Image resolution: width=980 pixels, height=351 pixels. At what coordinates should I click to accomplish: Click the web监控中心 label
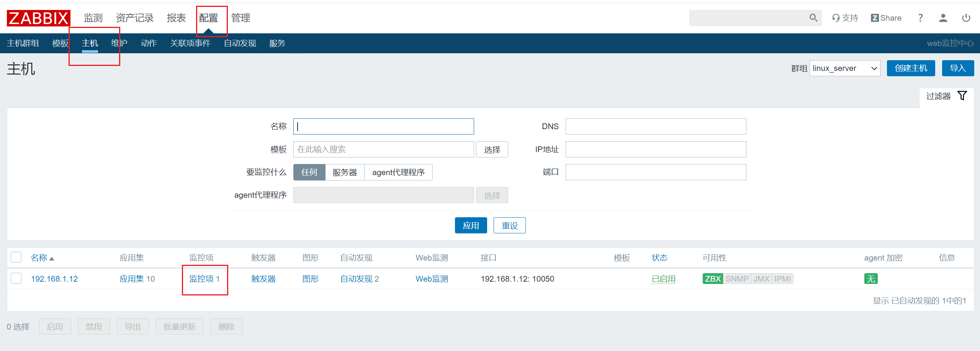pos(950,43)
